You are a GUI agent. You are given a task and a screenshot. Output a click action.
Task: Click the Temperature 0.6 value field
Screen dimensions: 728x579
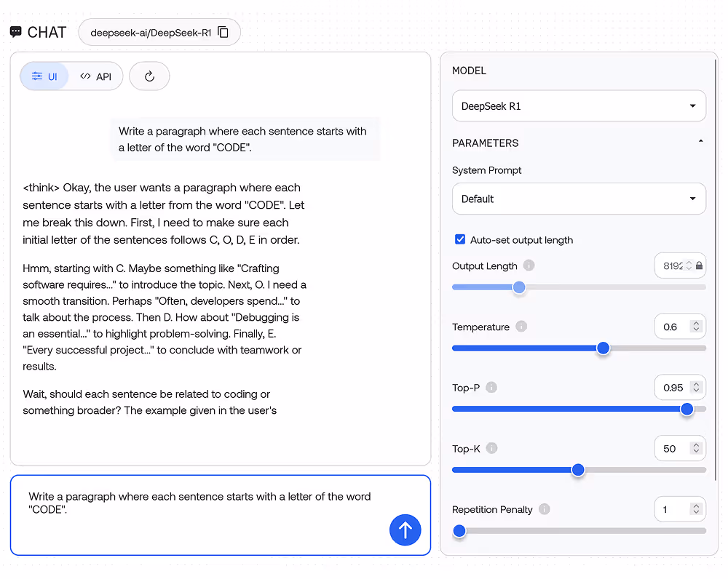(680, 327)
